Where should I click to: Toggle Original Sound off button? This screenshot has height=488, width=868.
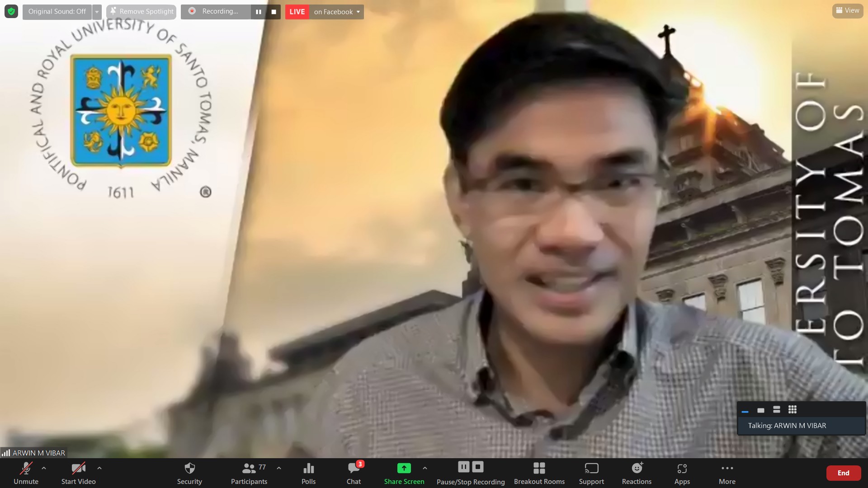(x=57, y=12)
